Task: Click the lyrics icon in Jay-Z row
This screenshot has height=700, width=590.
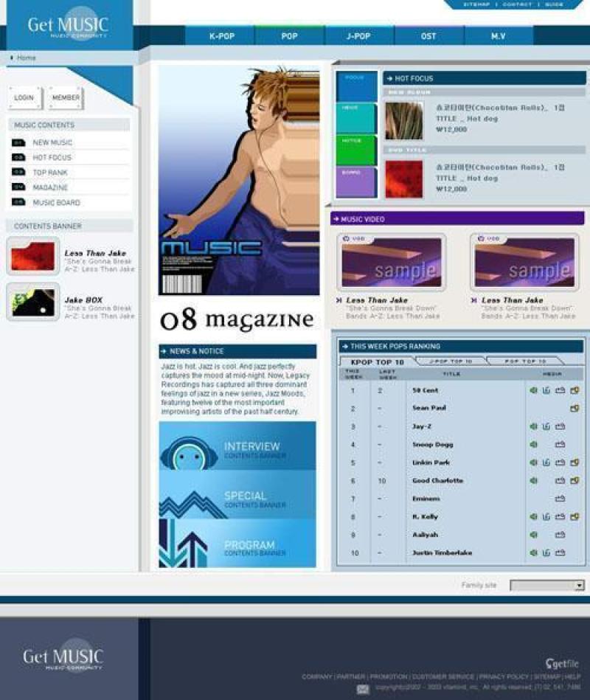Action: 546,426
